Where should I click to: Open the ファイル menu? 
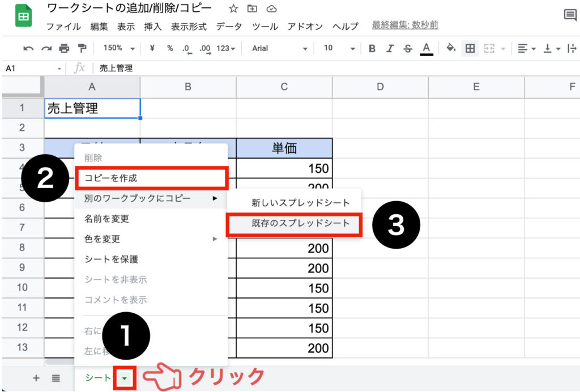[x=63, y=26]
